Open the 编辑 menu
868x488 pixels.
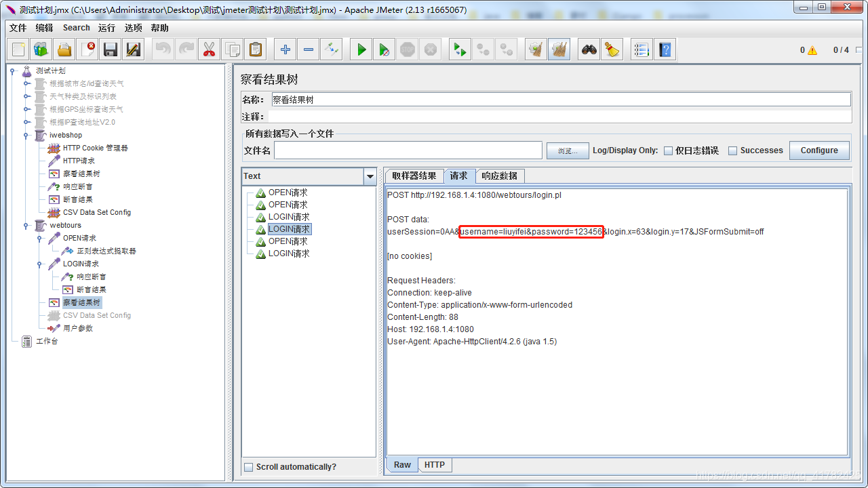pos(44,28)
